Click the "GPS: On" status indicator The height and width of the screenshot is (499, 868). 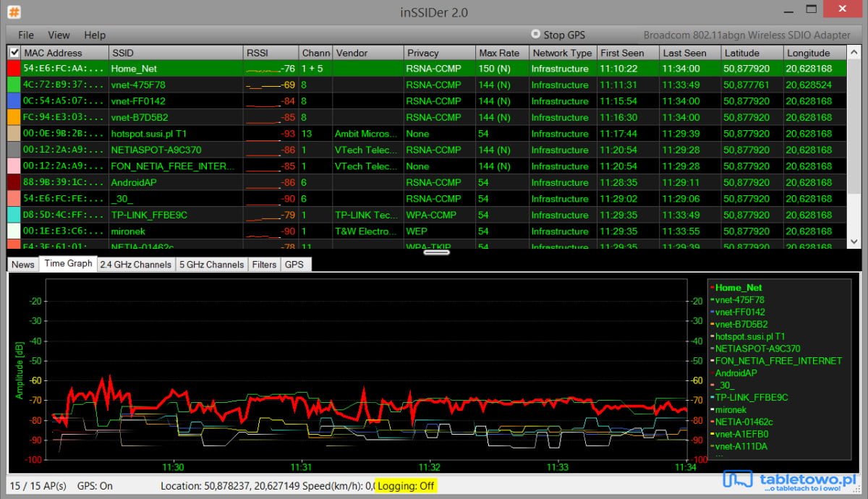pos(95,486)
